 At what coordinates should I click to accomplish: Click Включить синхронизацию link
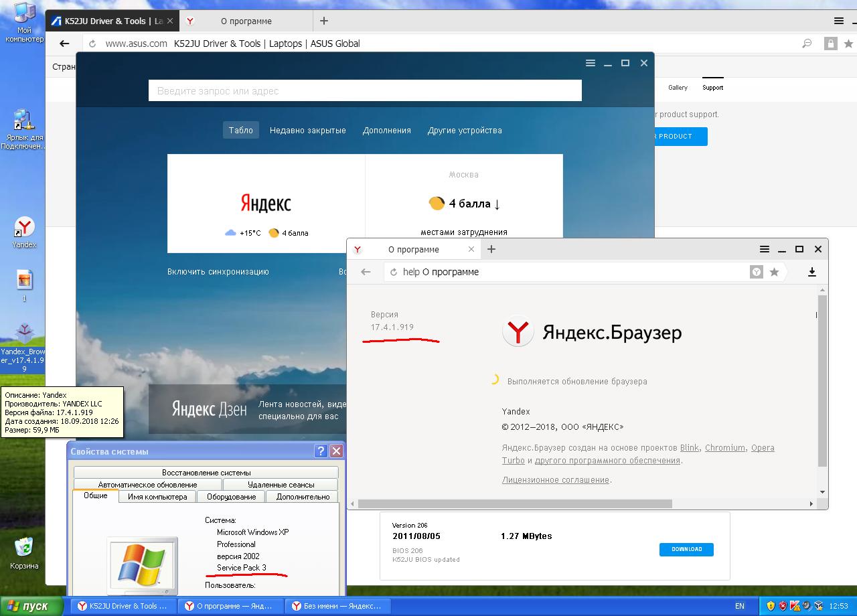218,272
